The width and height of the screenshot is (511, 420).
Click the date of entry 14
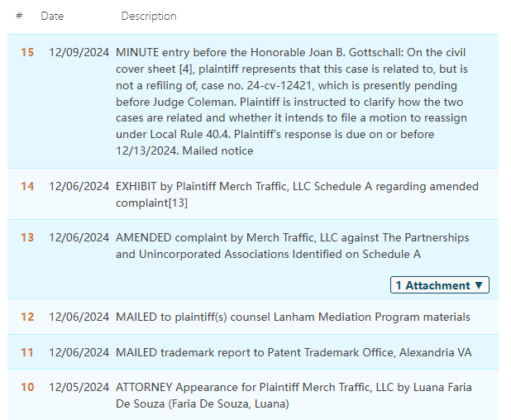click(x=79, y=187)
